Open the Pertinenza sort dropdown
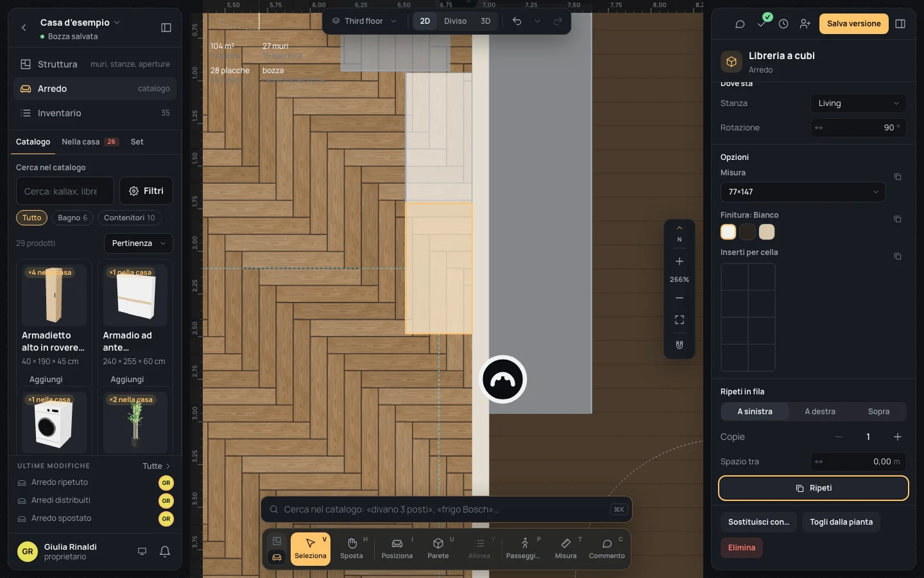The image size is (924, 578). (139, 243)
